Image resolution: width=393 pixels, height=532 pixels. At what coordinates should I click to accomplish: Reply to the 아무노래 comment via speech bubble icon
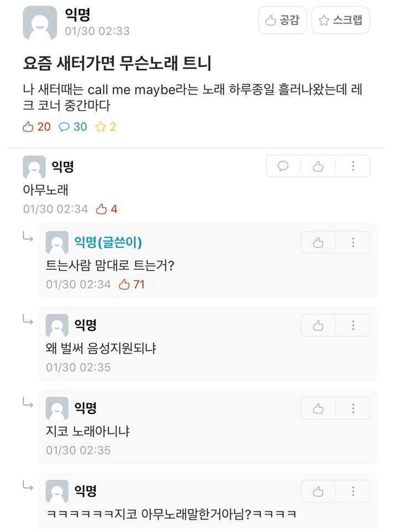point(283,166)
